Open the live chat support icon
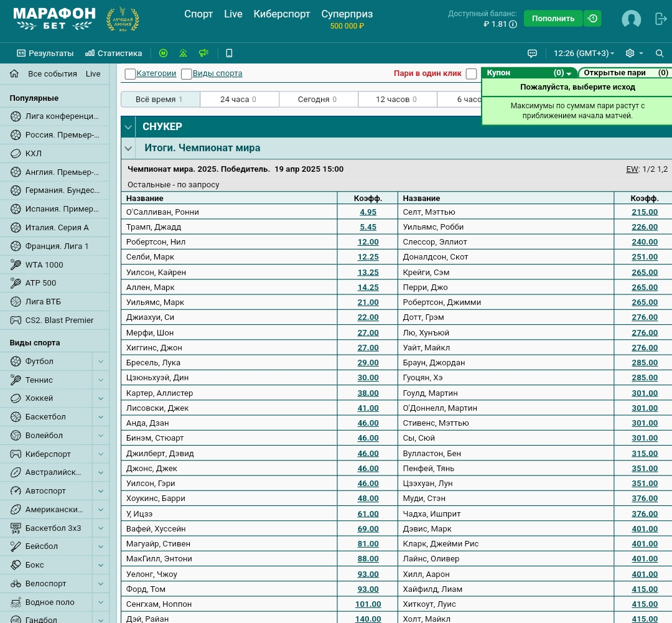 (x=532, y=54)
